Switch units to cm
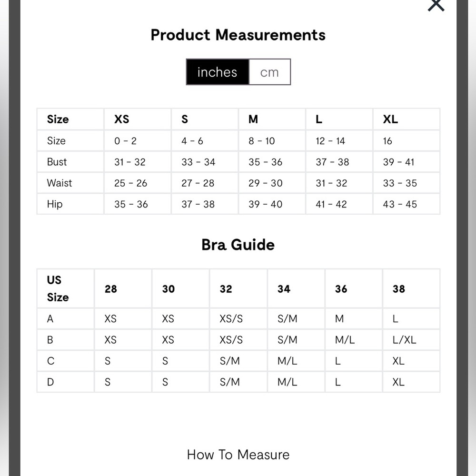The image size is (476, 476). 269,72
